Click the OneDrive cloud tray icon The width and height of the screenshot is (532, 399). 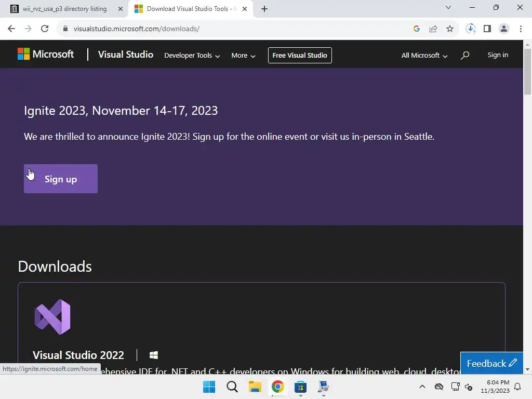(439, 387)
